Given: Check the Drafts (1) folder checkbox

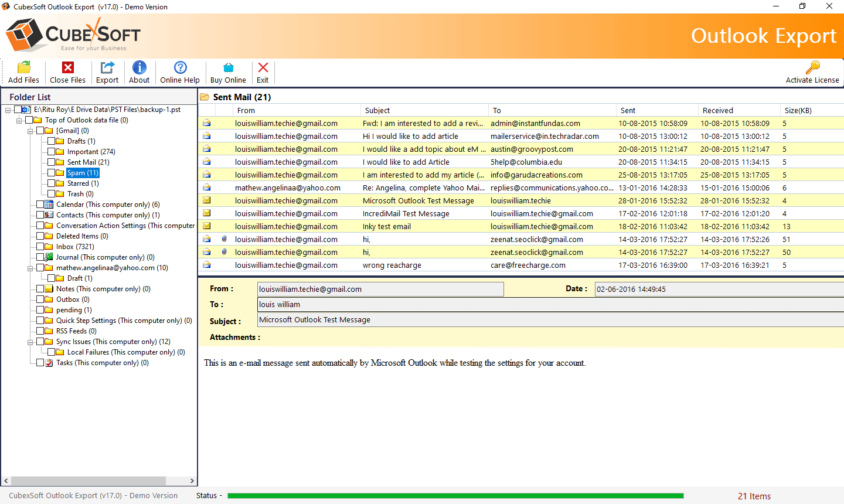Looking at the screenshot, I should coord(51,141).
